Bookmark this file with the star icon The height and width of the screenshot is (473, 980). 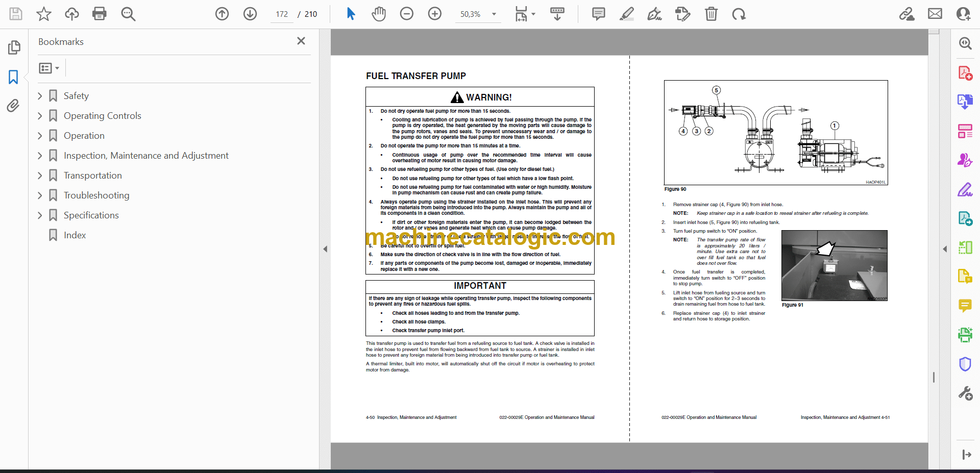[44, 14]
